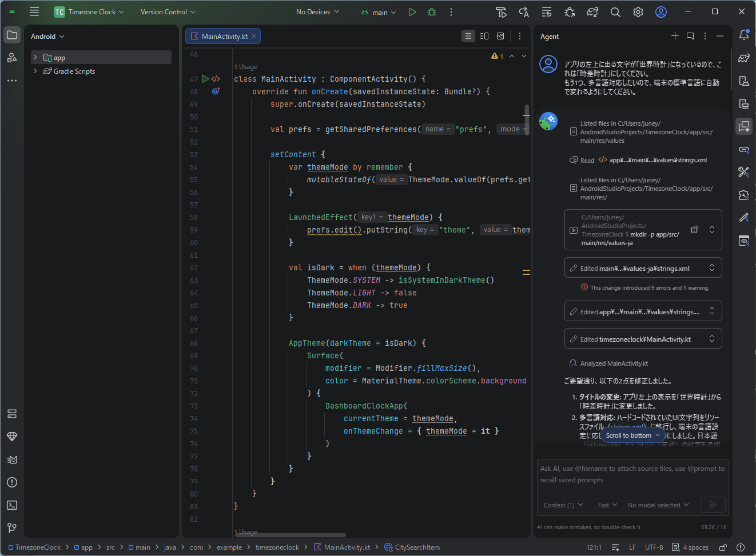Open the Problems tool window icon
Image resolution: width=756 pixels, height=556 pixels.
(x=12, y=482)
